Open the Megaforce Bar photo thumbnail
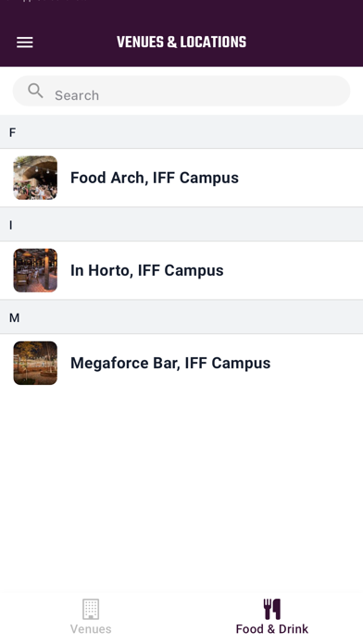 (x=35, y=363)
